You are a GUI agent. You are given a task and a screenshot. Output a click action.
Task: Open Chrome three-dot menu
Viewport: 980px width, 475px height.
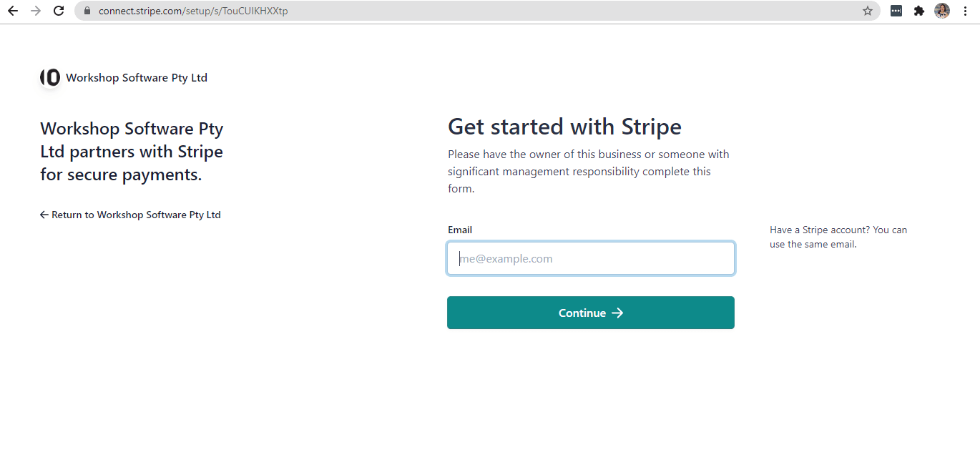pos(965,11)
